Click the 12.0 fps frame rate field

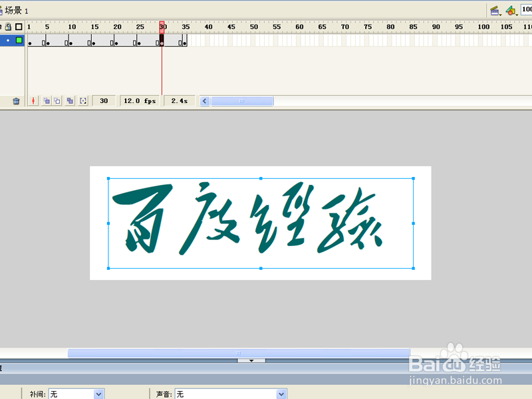pyautogui.click(x=140, y=101)
